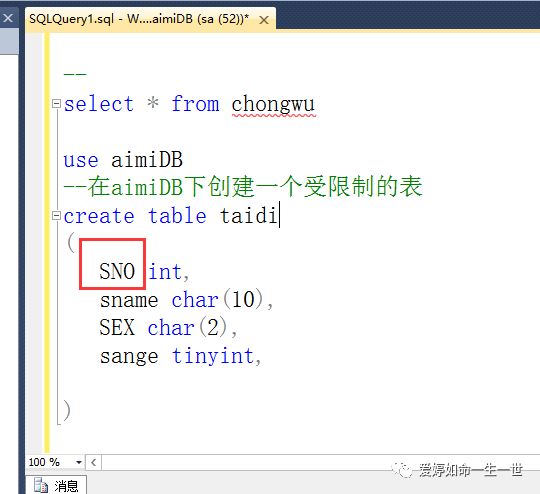Collapse the create table code block
Viewport: 540px width, 494px height.
56,216
